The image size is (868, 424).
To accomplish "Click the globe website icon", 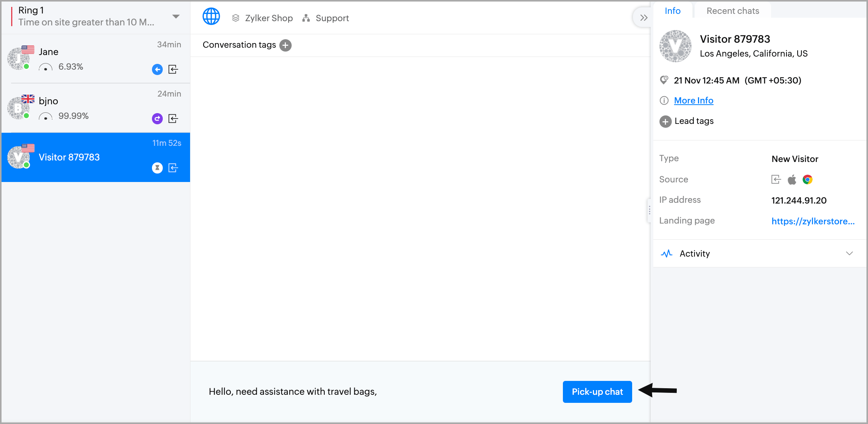I will [x=211, y=17].
